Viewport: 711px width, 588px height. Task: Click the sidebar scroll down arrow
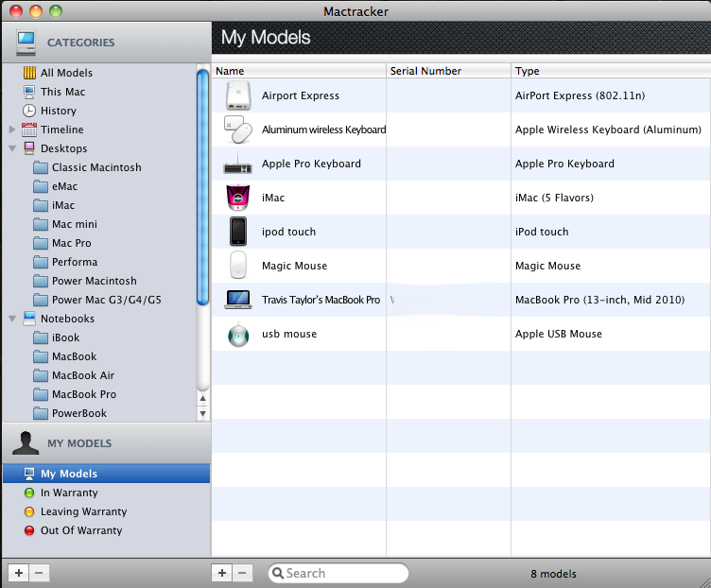click(x=202, y=413)
